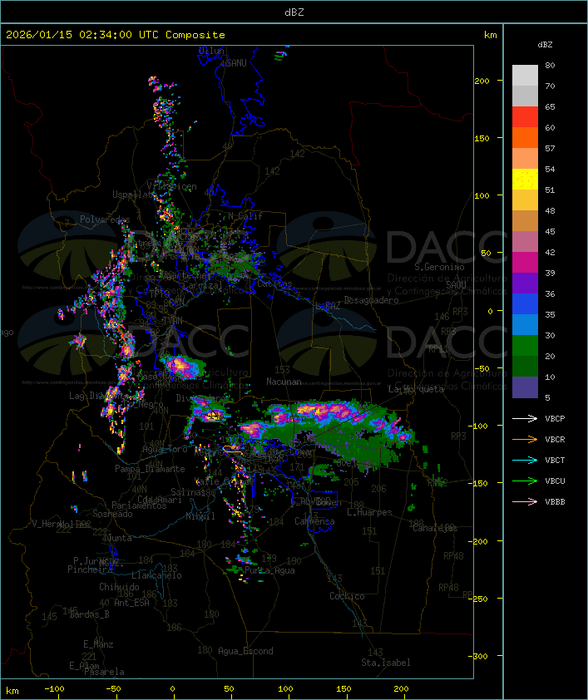588x700 pixels.
Task: Click the 'Cochico' map label
Action: click(347, 596)
